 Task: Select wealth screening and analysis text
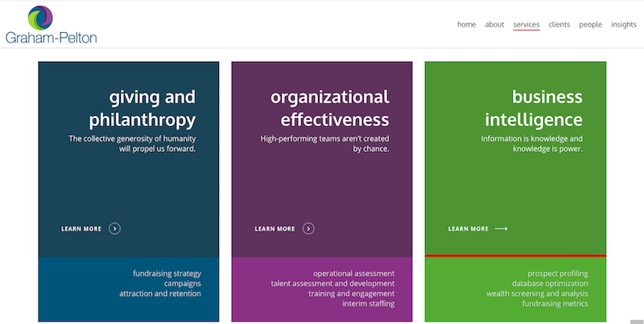click(537, 293)
